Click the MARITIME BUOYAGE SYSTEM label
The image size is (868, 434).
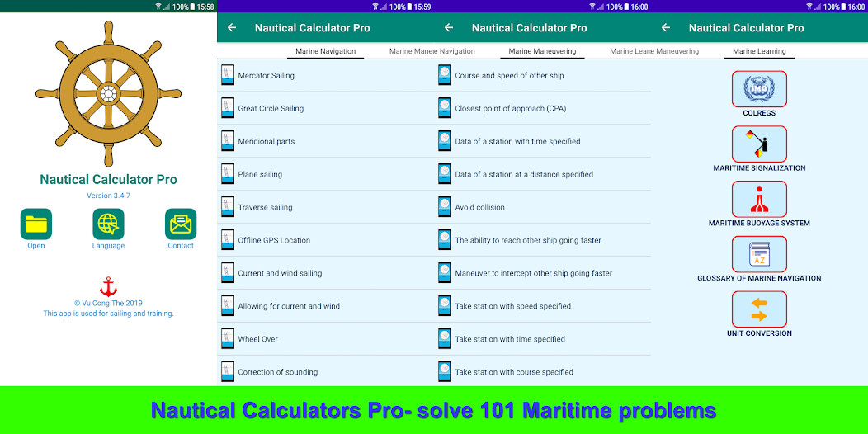759,223
